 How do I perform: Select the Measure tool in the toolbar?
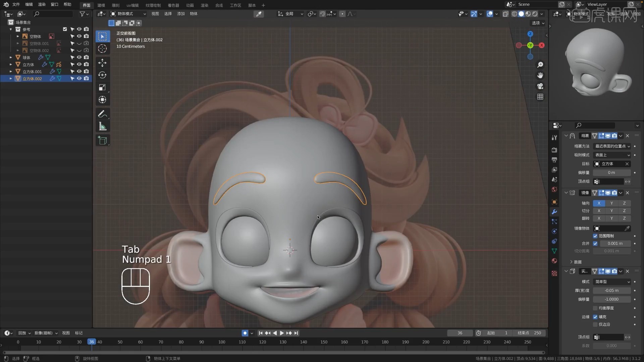(x=103, y=126)
